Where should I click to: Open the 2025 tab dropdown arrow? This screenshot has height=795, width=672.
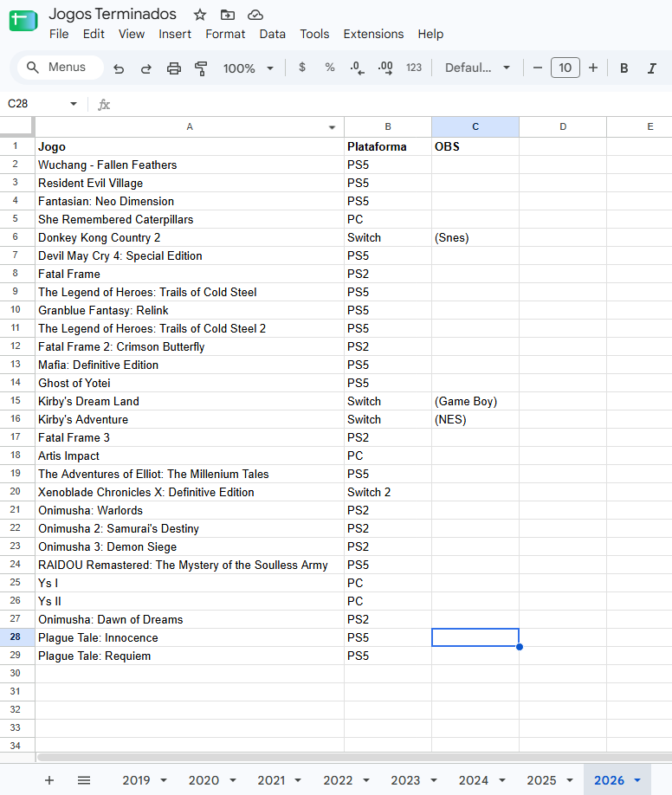pos(570,780)
